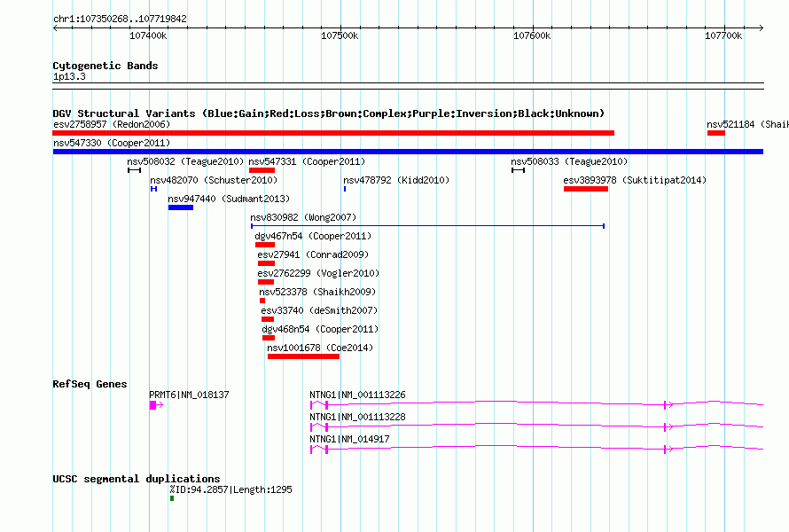Open nsv508032 (Teague2010) variant label
The height and width of the screenshot is (532, 789).
tap(185, 161)
